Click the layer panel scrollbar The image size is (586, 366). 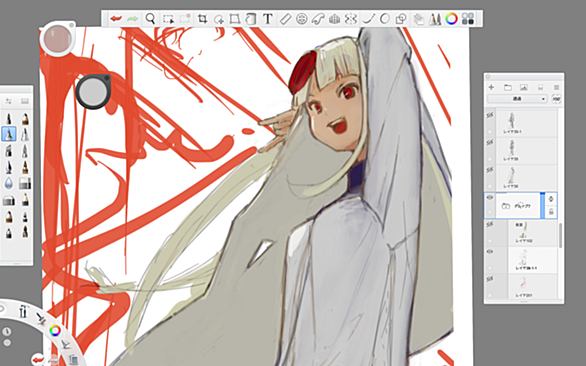[560, 236]
